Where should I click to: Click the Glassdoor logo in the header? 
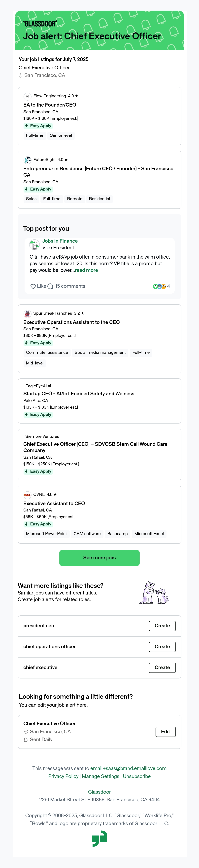pyautogui.click(x=40, y=24)
